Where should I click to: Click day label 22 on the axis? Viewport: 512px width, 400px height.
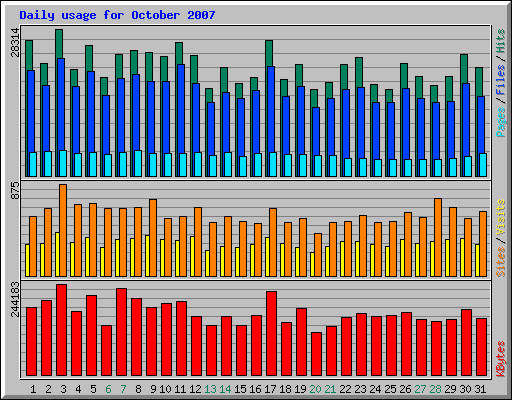point(345,389)
